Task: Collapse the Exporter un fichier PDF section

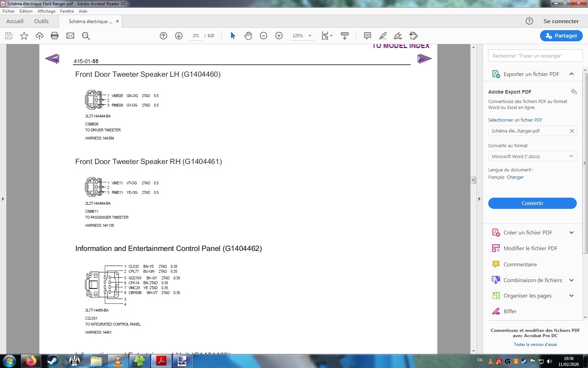Action: [x=572, y=74]
